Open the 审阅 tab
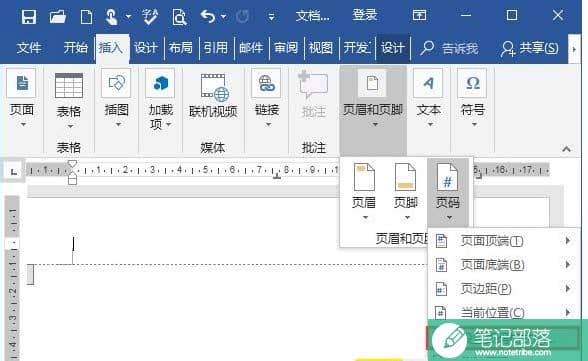The height and width of the screenshot is (361, 588). point(286,48)
